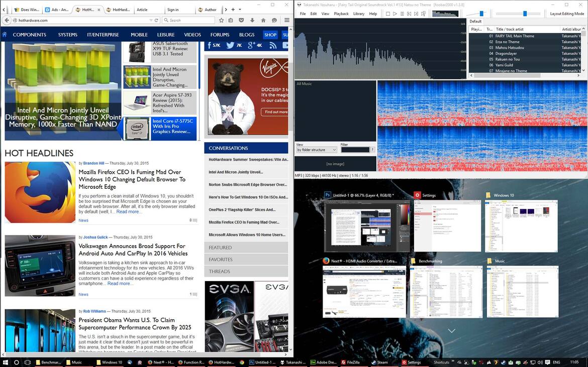
Task: Switch to the Sign in tab
Action: (x=179, y=10)
